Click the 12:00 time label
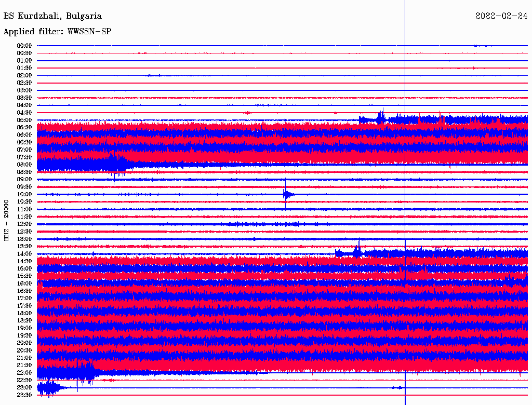 (24, 224)
